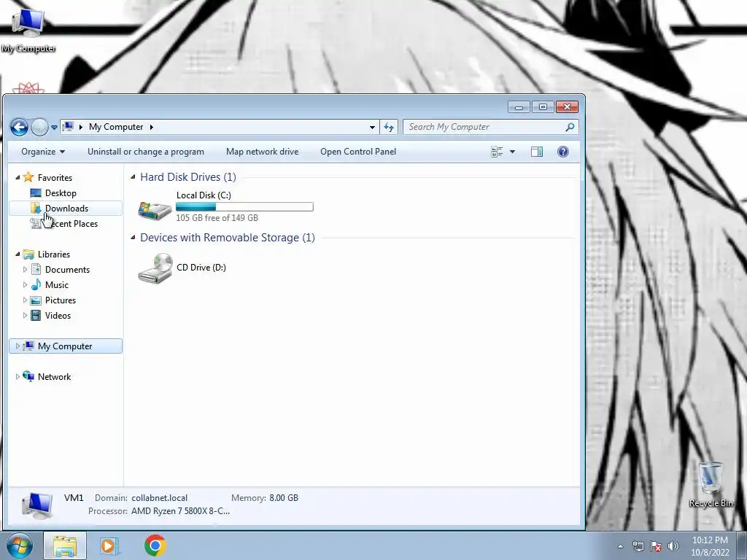
Task: Expand the Network node
Action: (18, 377)
